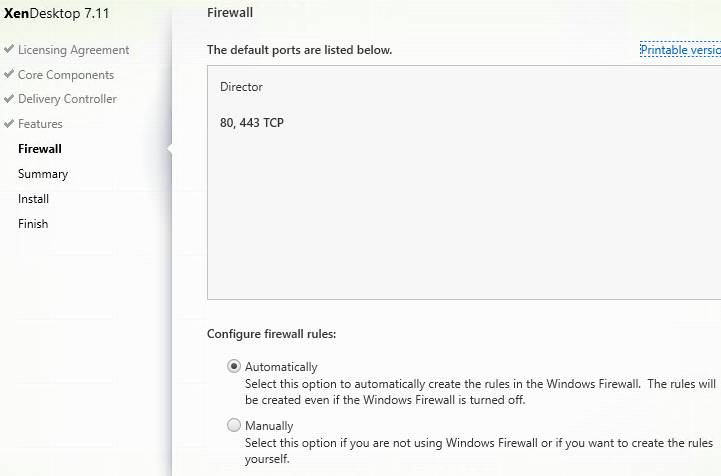721x476 pixels.
Task: Select the Firewall step in sidebar
Action: (40, 149)
